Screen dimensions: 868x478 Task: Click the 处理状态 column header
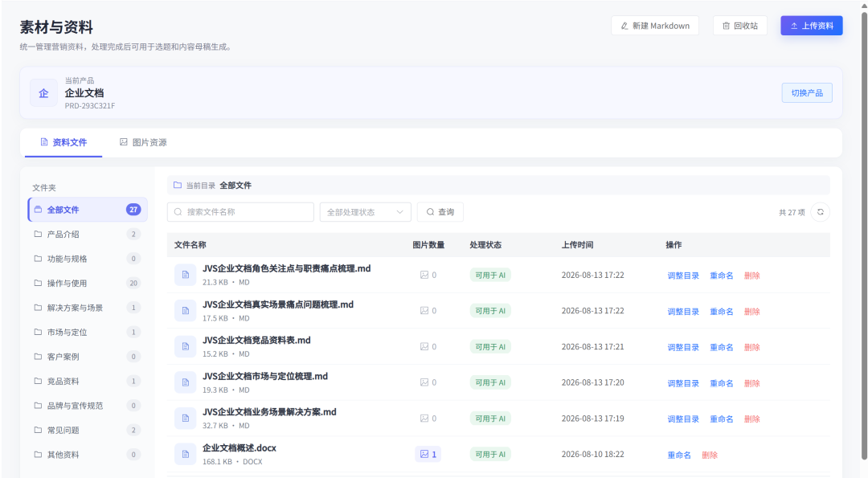485,244
